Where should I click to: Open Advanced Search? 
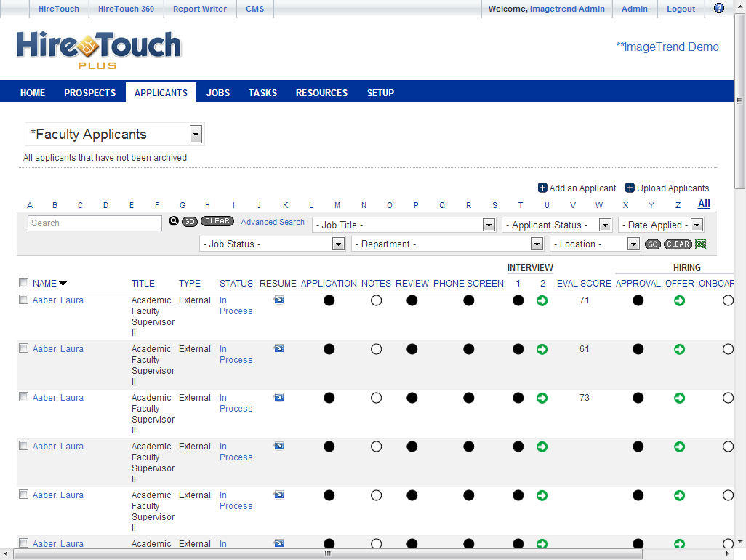[273, 221]
